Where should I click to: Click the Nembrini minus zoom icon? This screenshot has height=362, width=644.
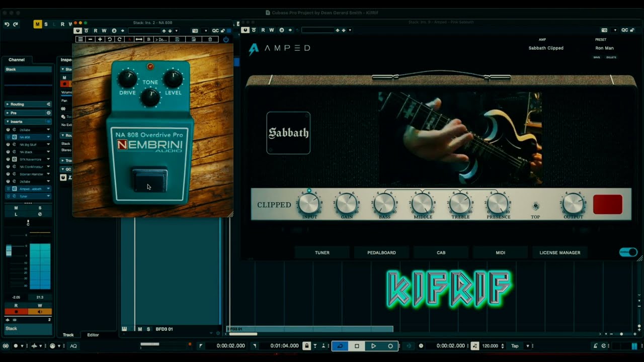90,39
